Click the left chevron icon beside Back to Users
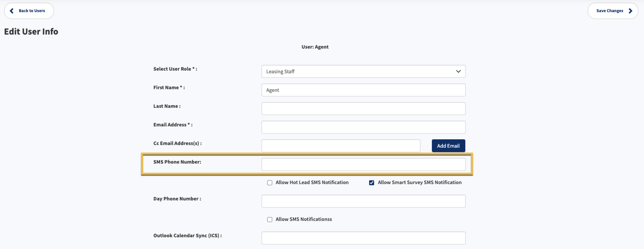 coord(11,11)
